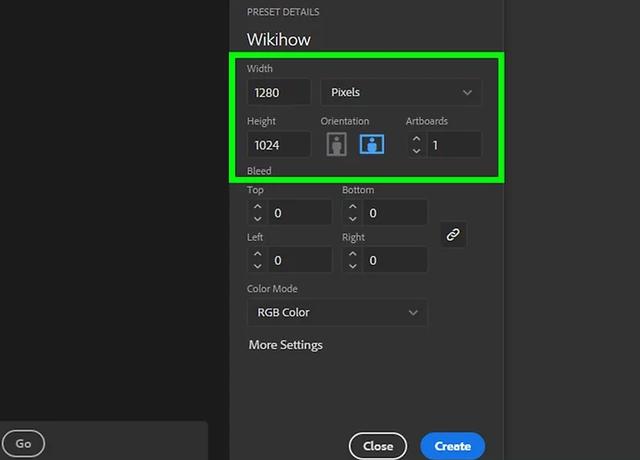The image size is (640, 460).
Task: Increase Top bleed with up arrow
Action: [x=258, y=207]
